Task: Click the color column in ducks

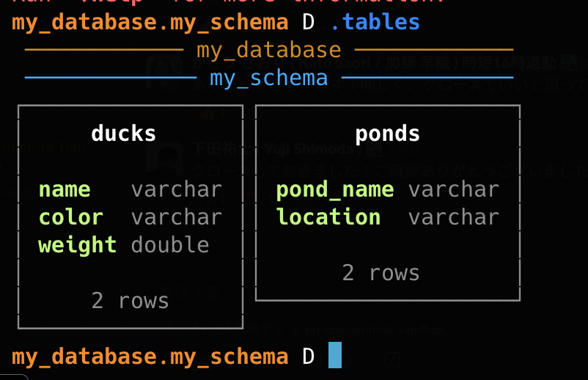Action: (x=70, y=217)
